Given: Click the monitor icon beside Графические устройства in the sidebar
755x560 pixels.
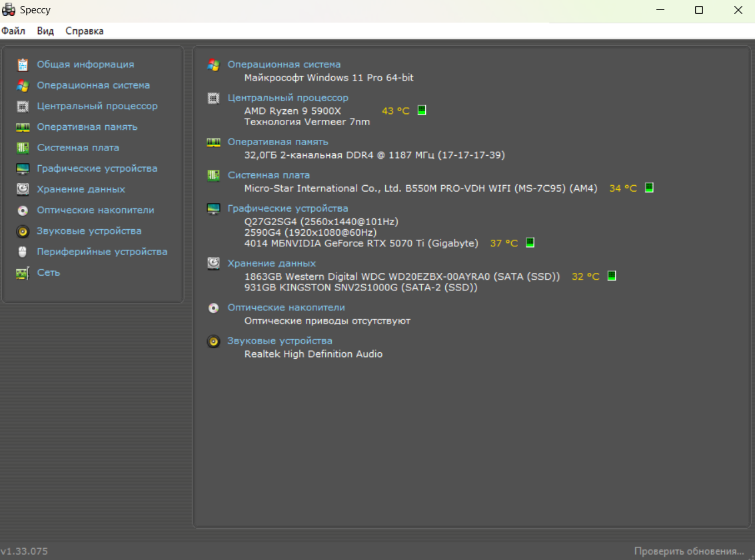Looking at the screenshot, I should [23, 169].
